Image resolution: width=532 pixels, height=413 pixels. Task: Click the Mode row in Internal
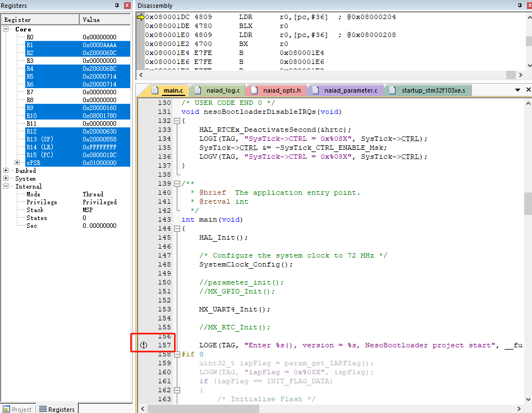(x=77, y=194)
